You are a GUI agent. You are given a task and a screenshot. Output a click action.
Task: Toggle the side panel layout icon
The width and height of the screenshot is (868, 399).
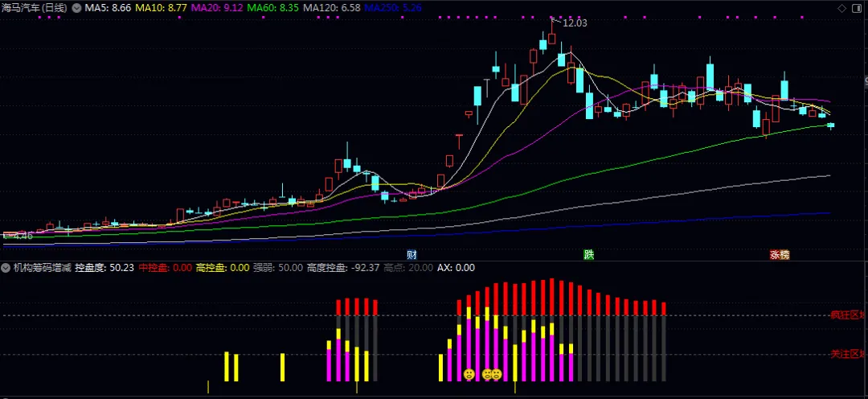[855, 8]
